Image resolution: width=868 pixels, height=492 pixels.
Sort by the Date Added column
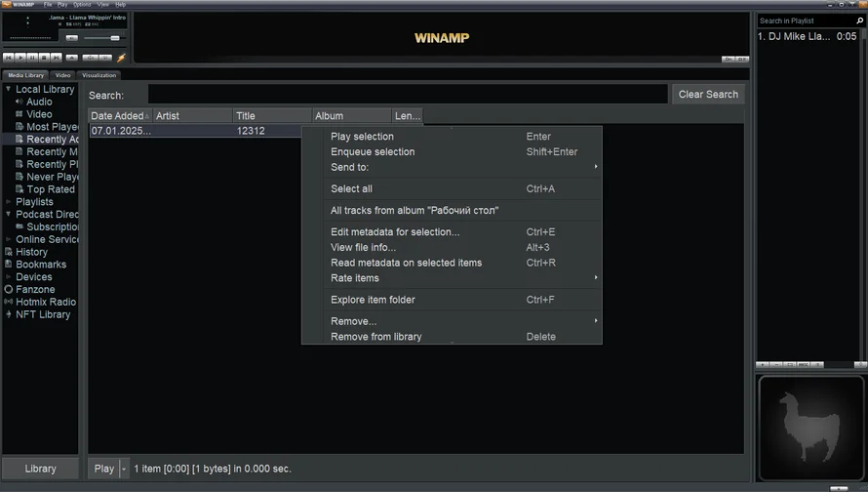tap(120, 116)
